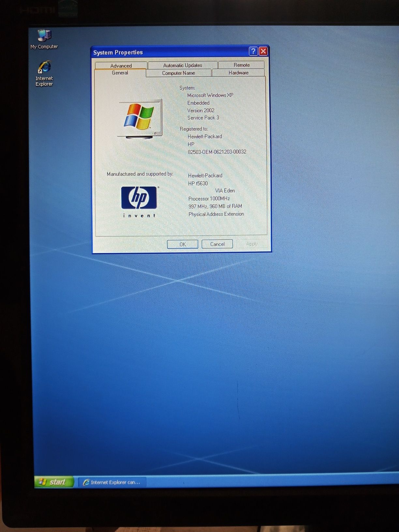Click the 'System:' label

pos(187,88)
